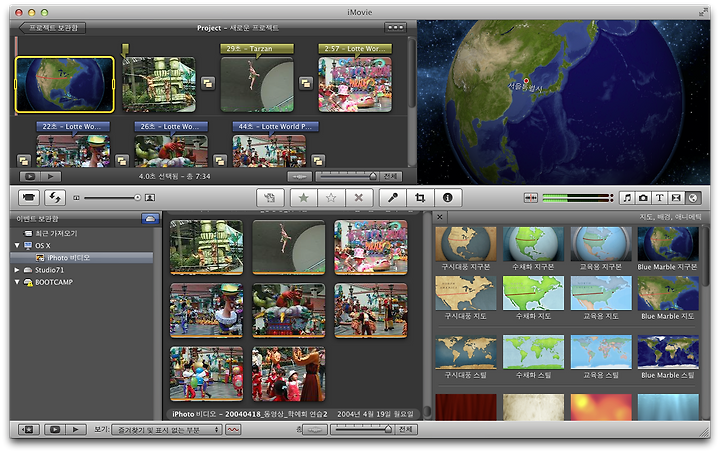Choose the 수채화 지도 flat map

533,293
